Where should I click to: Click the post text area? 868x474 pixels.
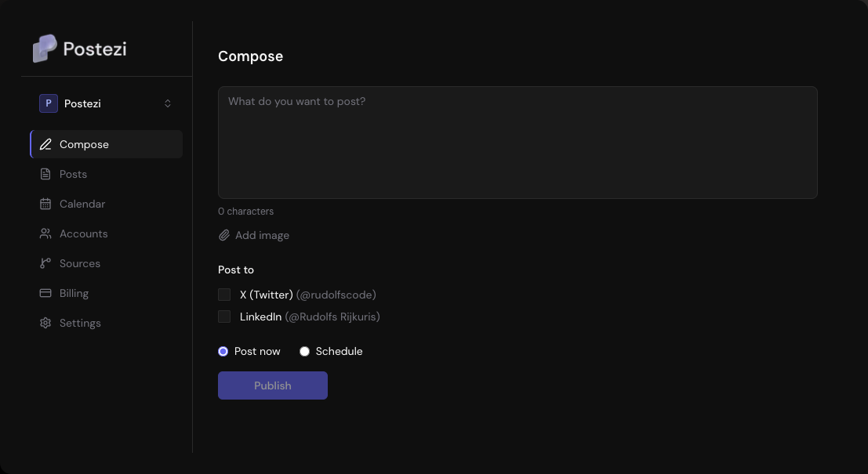pos(518,143)
